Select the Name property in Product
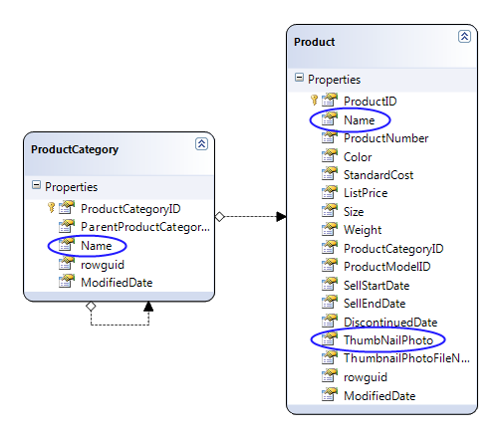The height and width of the screenshot is (437, 504). click(x=360, y=120)
